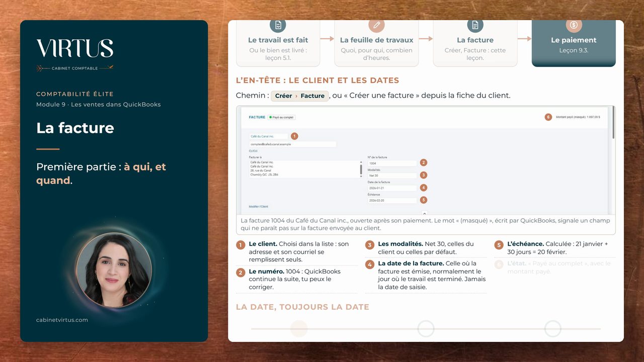Click marker 1 beside the client name field
The width and height of the screenshot is (644, 362).
tap(295, 136)
